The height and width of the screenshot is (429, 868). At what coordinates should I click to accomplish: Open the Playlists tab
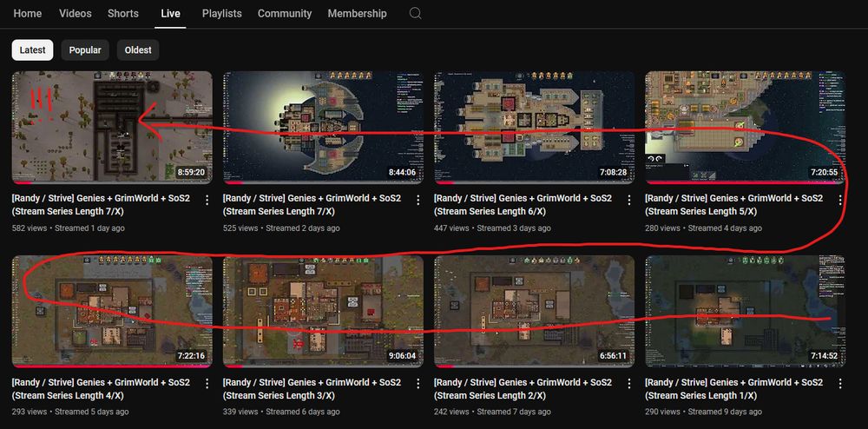tap(222, 13)
